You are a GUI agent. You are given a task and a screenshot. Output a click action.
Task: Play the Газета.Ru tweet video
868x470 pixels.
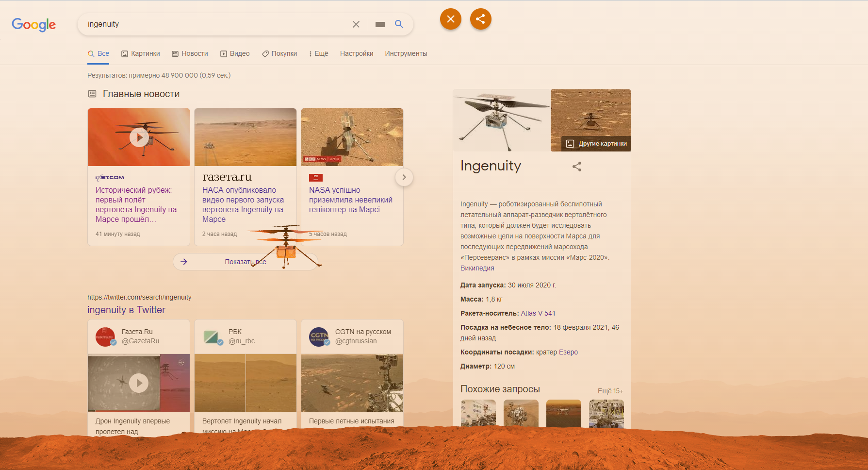pyautogui.click(x=139, y=383)
